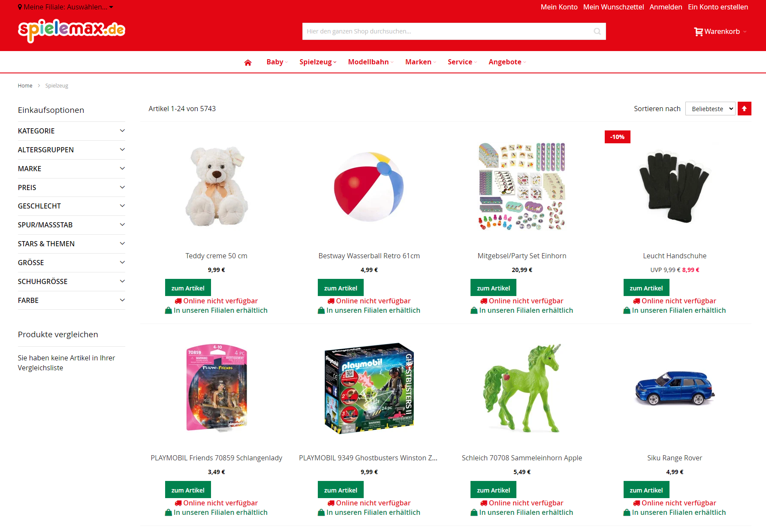Click the red sort direction arrow button
Screen dimensions: 766x532
click(745, 109)
